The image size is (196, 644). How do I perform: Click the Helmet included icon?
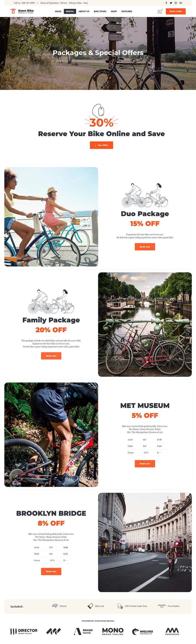[55, 606]
